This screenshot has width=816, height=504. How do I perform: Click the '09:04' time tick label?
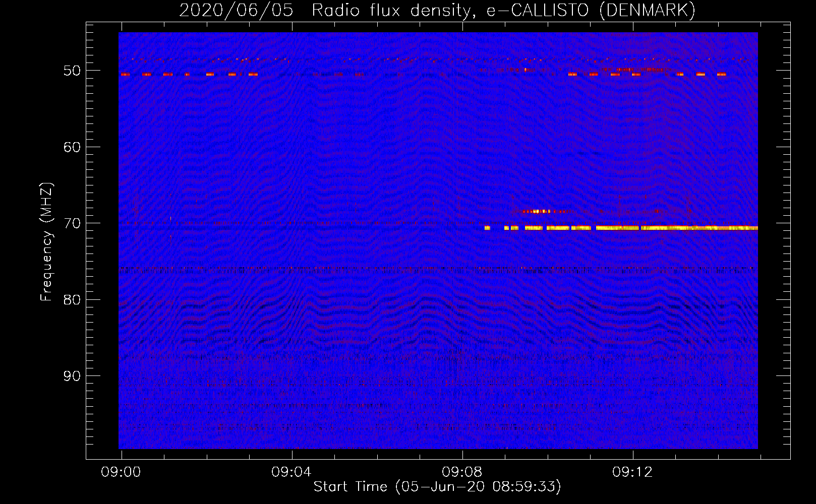coord(292,472)
